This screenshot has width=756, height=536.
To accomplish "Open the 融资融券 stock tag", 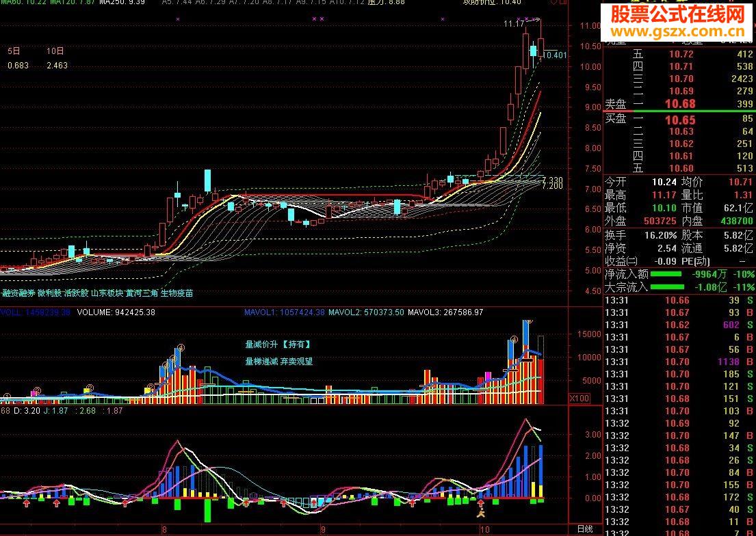I will [x=18, y=293].
